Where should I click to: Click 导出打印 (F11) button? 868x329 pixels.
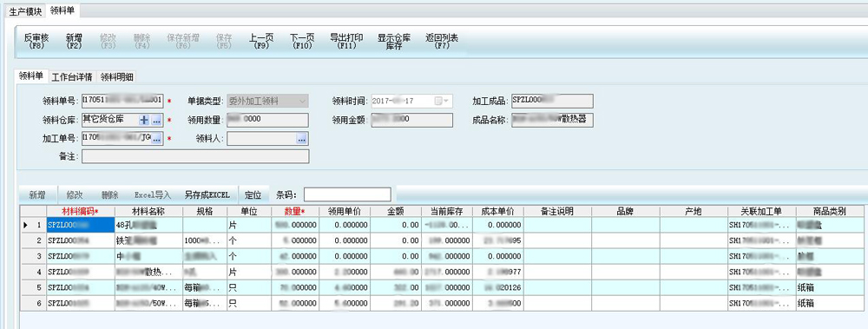(346, 42)
